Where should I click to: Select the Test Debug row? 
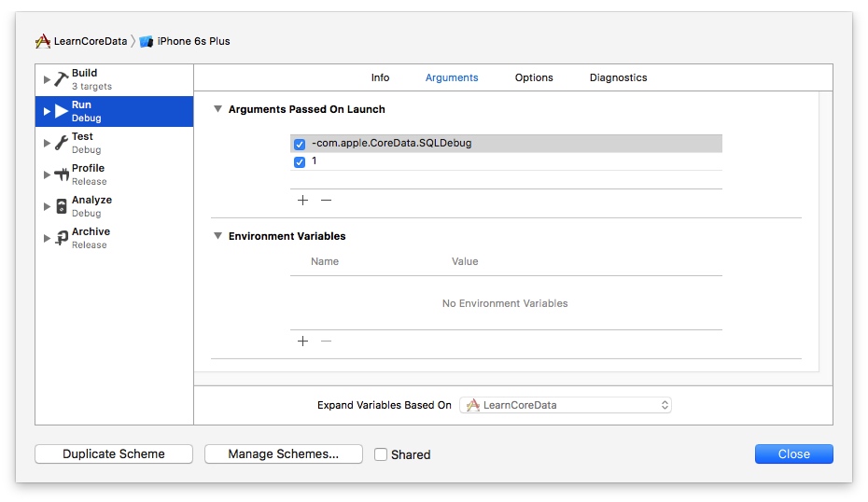coord(115,143)
